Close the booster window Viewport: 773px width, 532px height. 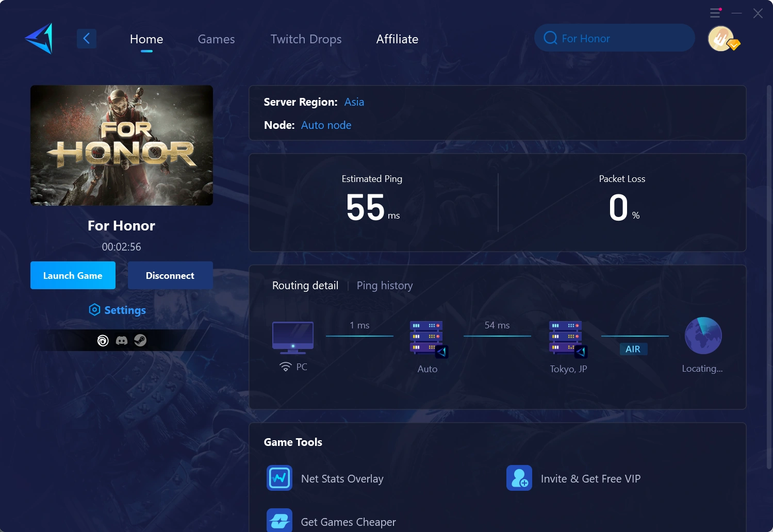pos(758,13)
